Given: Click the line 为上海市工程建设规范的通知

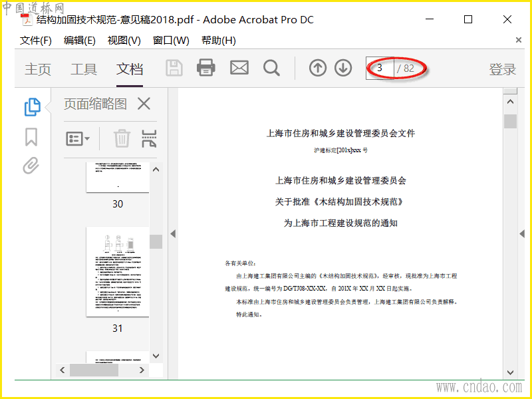Looking at the screenshot, I should click(x=340, y=223).
